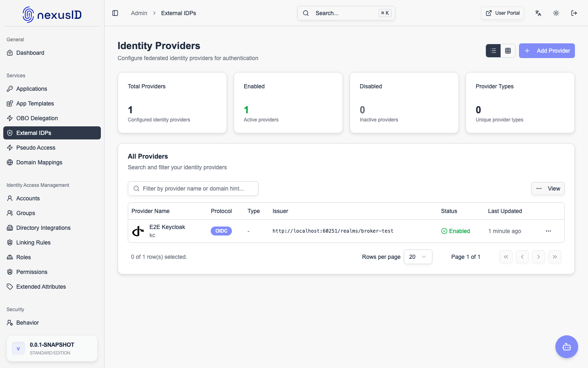Image resolution: width=588 pixels, height=368 pixels.
Task: Open the chatbot assistant button
Action: click(567, 347)
